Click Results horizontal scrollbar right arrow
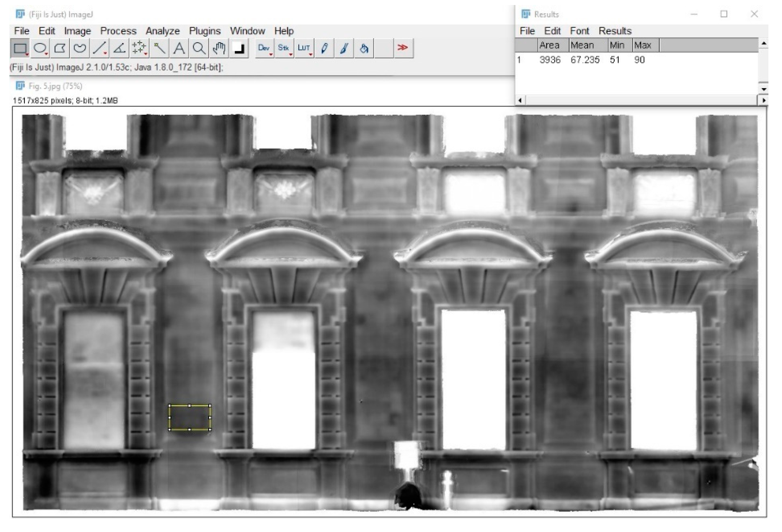Screen dimensions: 782x532 click(x=763, y=100)
